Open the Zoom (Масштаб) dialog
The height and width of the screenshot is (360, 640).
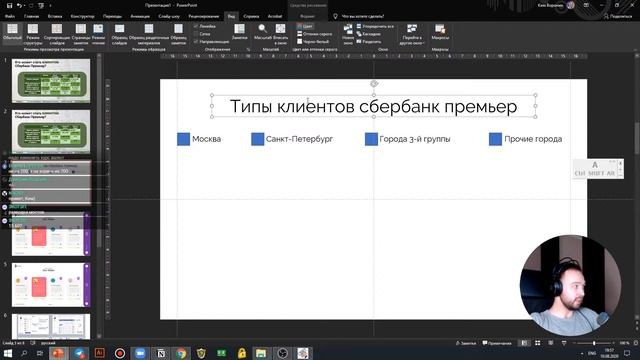pos(262,32)
